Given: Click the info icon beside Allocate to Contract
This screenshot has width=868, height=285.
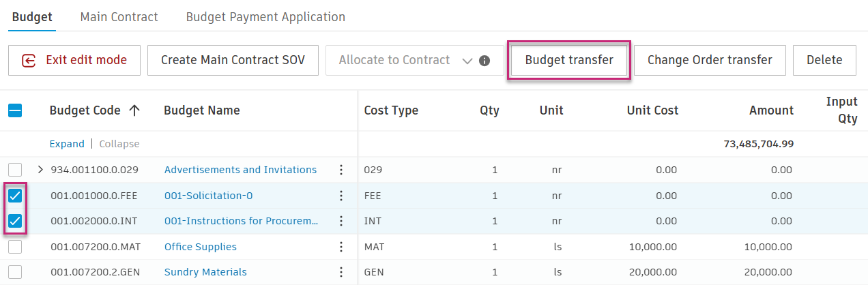Looking at the screenshot, I should pyautogui.click(x=484, y=60).
